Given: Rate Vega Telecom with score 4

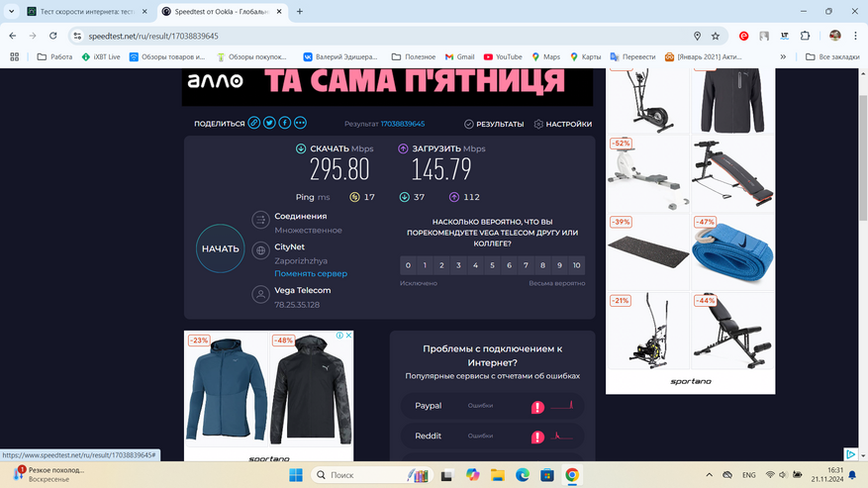Looking at the screenshot, I should tap(475, 265).
